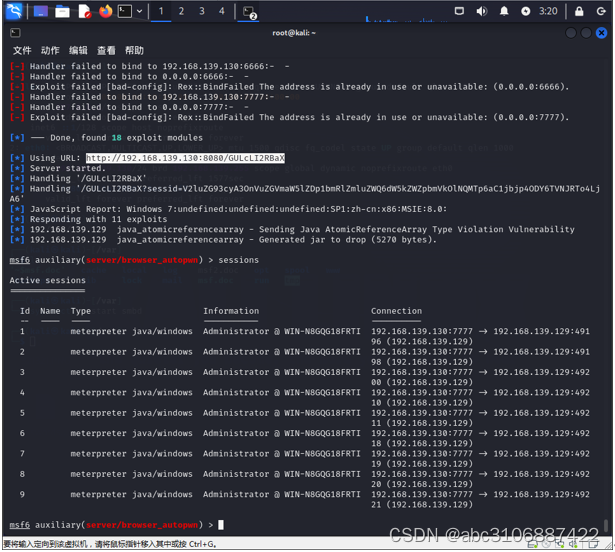Switch to workspace 2
This screenshot has width=615, height=552.
point(181,11)
